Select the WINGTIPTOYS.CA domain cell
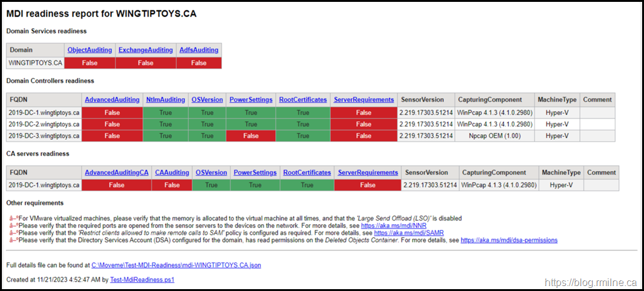 (35, 62)
